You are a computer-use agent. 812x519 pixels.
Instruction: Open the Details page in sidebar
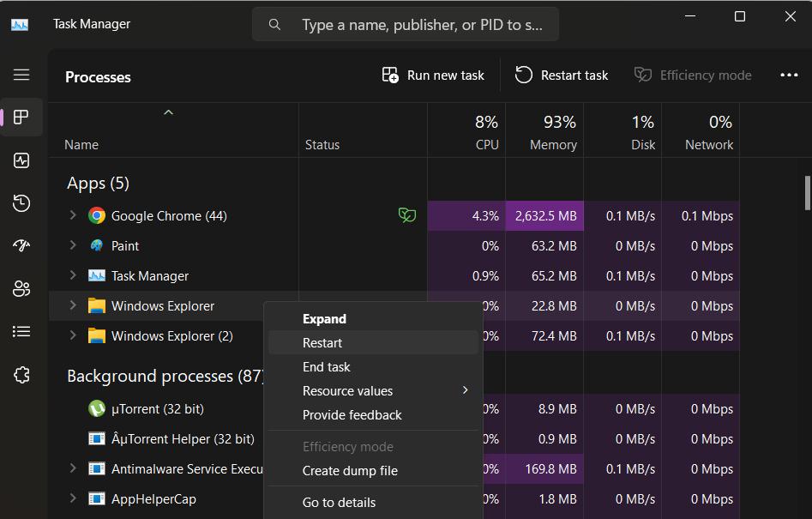pyautogui.click(x=21, y=332)
